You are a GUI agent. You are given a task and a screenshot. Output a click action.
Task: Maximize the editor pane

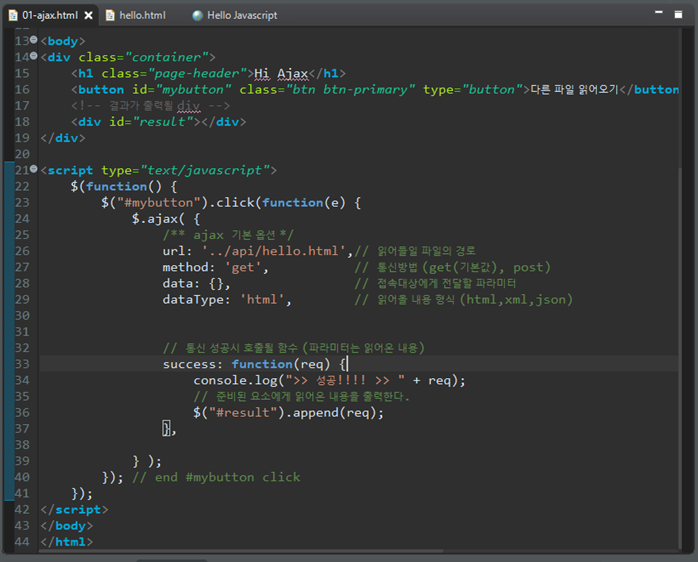tap(678, 15)
